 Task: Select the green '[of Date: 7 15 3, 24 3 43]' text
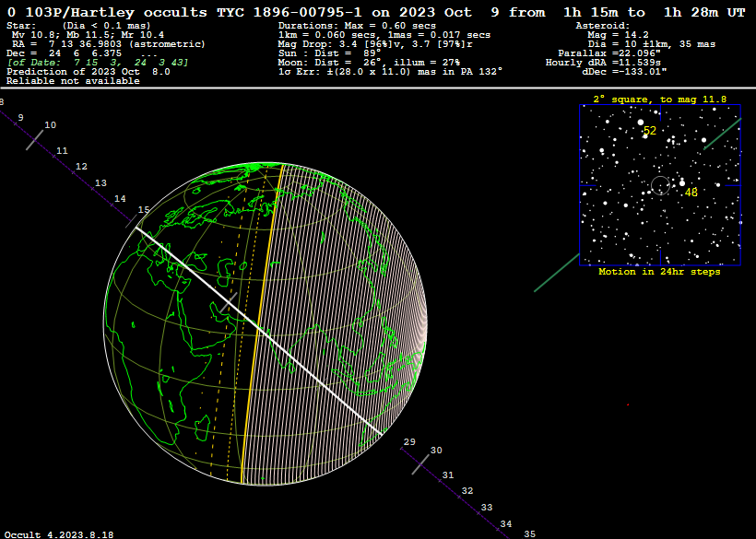click(98, 63)
